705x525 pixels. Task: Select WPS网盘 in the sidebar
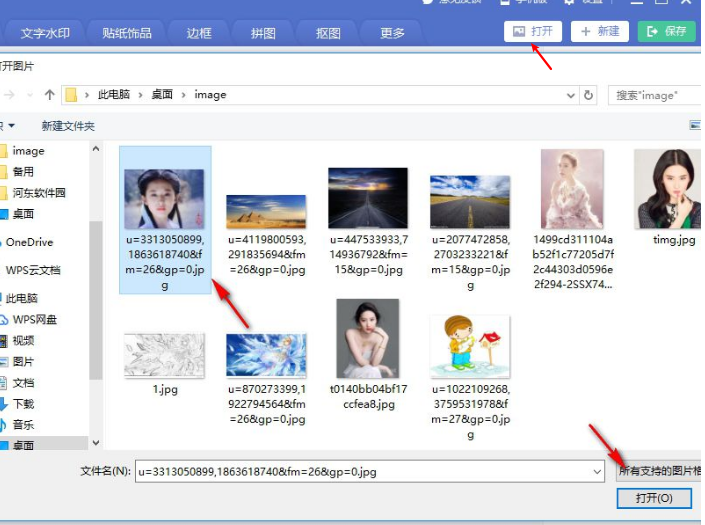point(34,320)
